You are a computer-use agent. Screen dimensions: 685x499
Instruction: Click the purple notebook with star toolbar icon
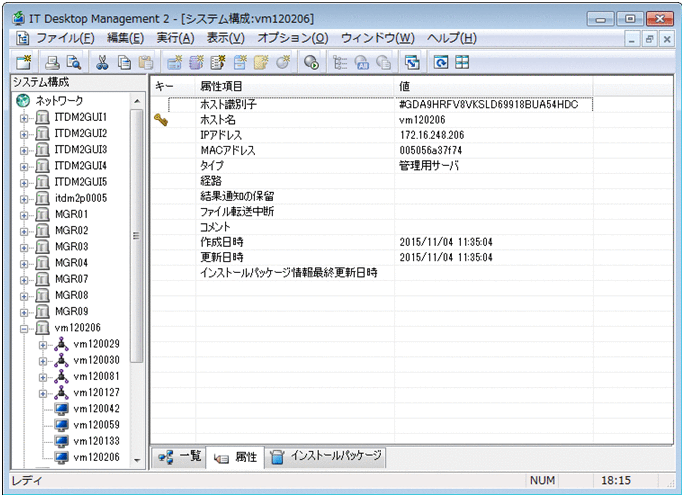(196, 62)
